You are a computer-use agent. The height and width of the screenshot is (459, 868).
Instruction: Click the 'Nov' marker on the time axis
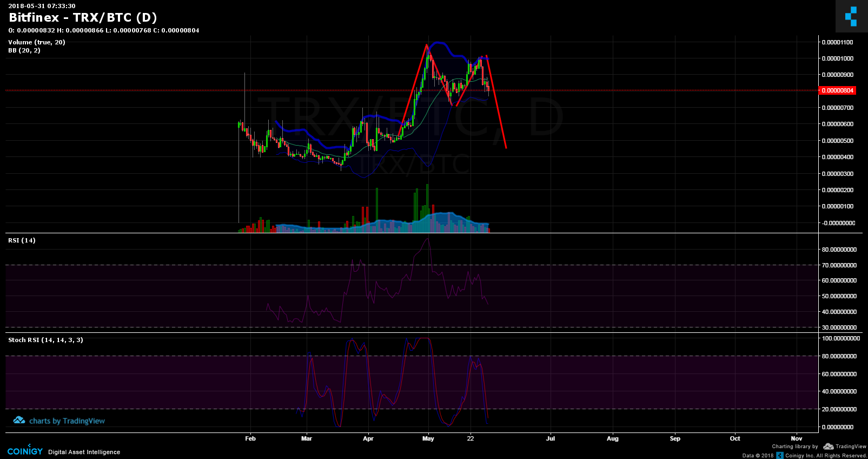click(796, 438)
